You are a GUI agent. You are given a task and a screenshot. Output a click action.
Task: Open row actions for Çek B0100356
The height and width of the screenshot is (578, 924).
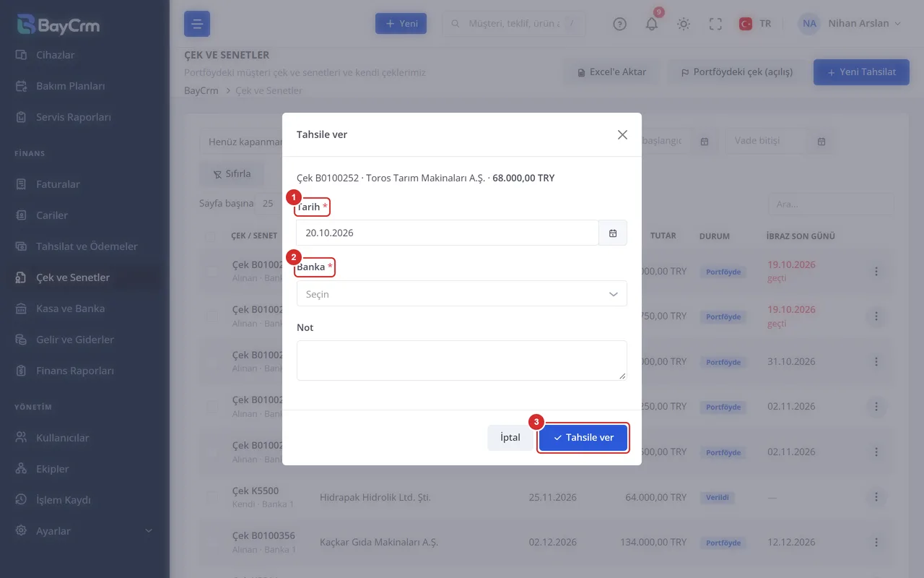pos(876,543)
